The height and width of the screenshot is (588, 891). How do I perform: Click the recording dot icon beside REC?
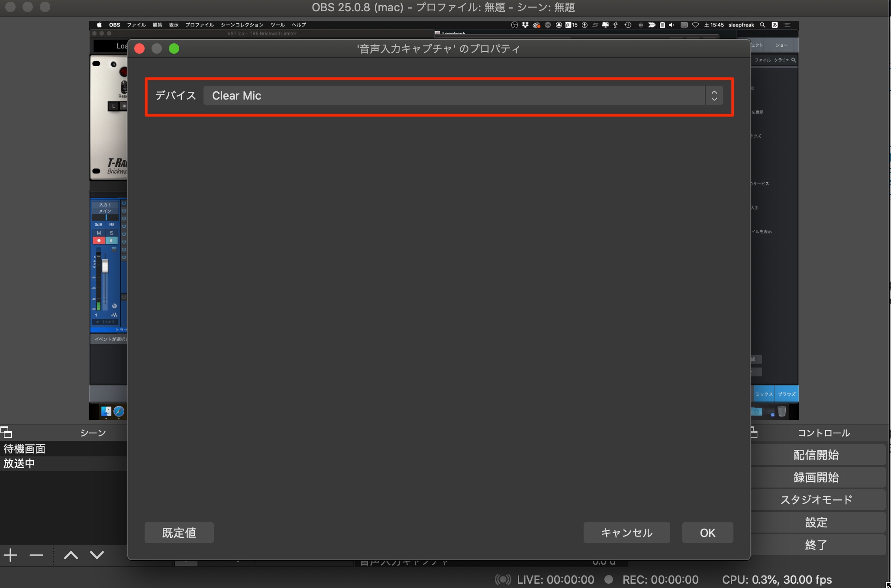click(x=609, y=579)
